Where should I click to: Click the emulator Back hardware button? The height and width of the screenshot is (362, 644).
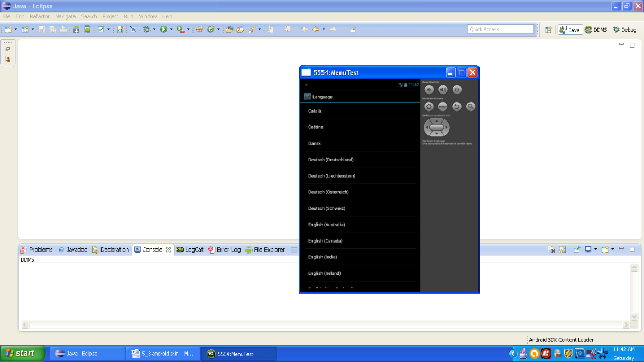point(457,107)
